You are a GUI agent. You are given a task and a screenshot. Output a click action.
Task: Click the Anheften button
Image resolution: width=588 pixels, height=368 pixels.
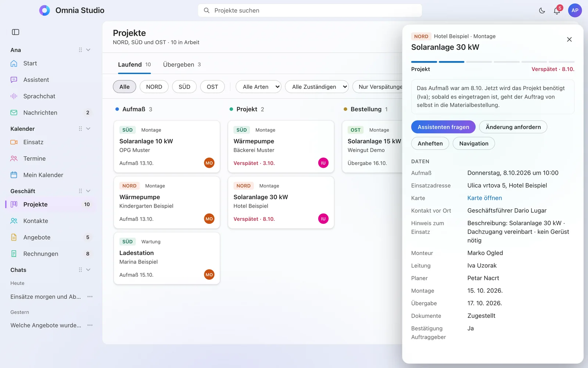click(430, 144)
